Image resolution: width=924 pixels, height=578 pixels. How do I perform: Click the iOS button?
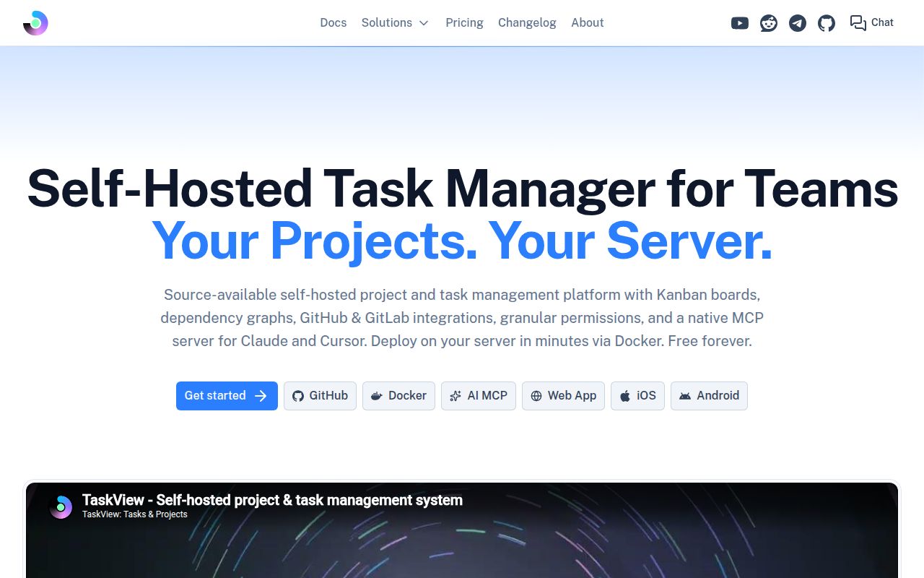pos(637,396)
